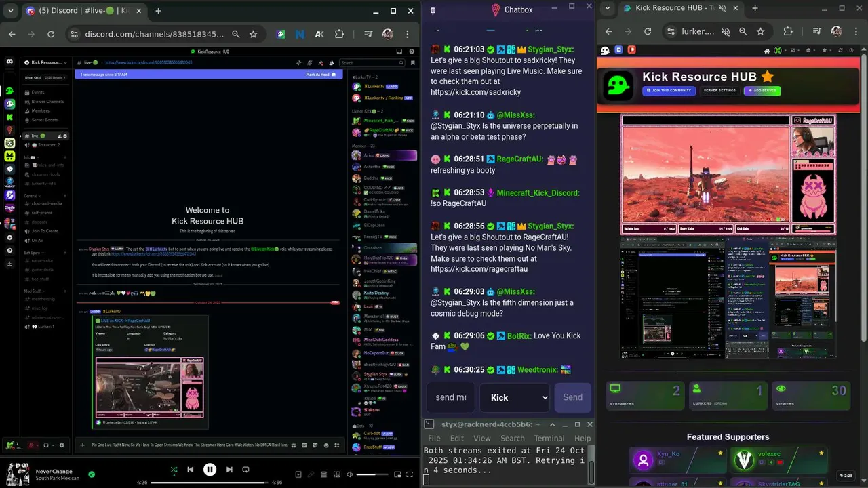Type in the Chatbox send message field
Screen dimensions: 868x488
(x=450, y=397)
